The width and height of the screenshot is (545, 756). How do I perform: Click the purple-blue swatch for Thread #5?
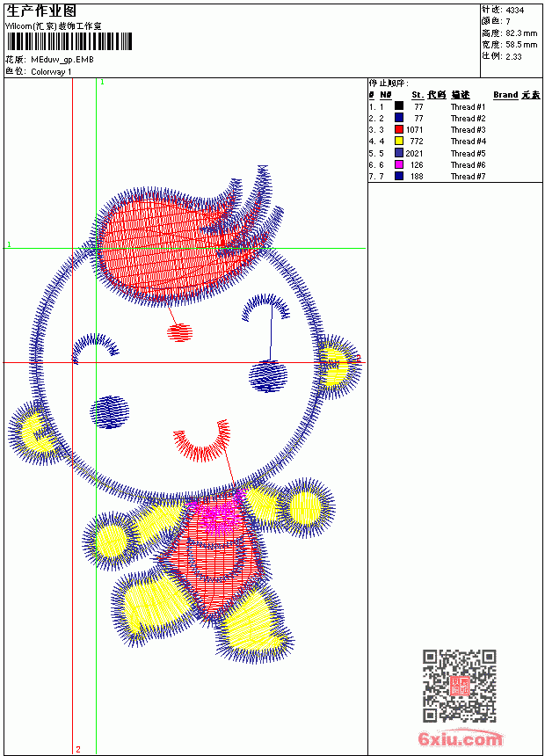(x=399, y=153)
